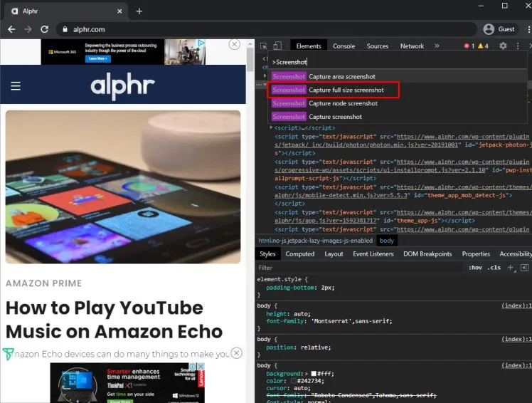
Task: Click the AdChoices icon on top ad
Action: (x=201, y=43)
